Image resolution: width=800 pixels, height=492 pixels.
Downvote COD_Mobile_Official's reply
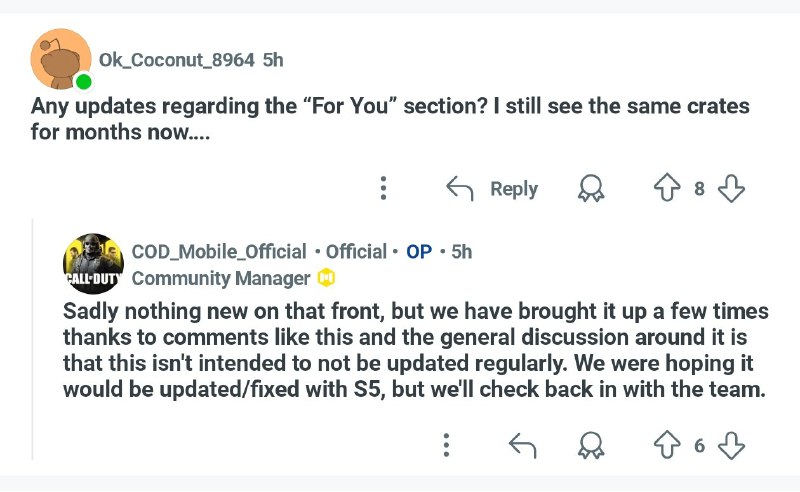tap(731, 445)
